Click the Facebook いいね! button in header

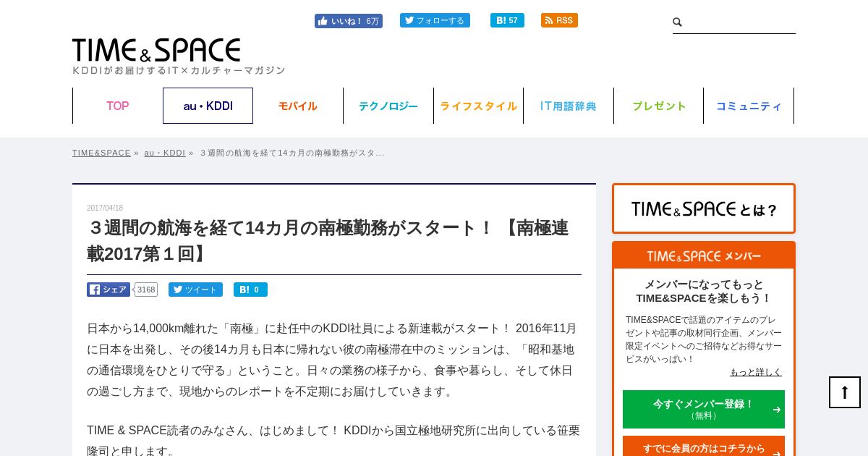[x=349, y=21]
